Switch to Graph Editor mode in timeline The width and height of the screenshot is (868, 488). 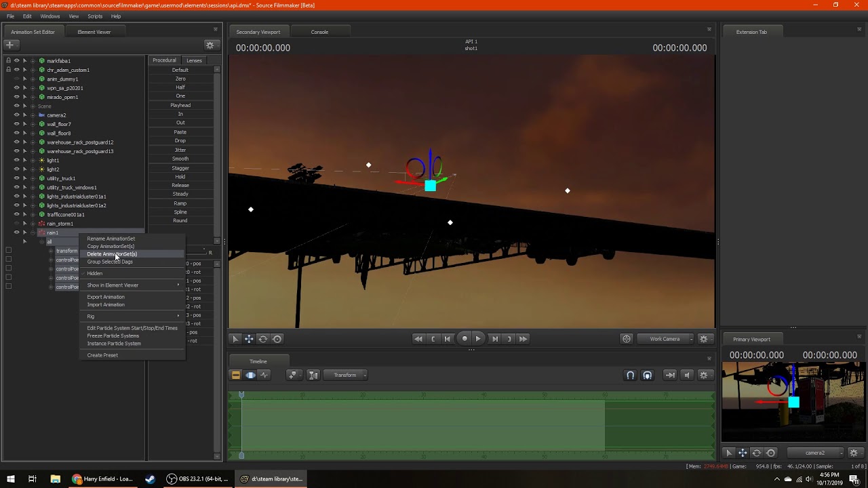click(x=264, y=375)
